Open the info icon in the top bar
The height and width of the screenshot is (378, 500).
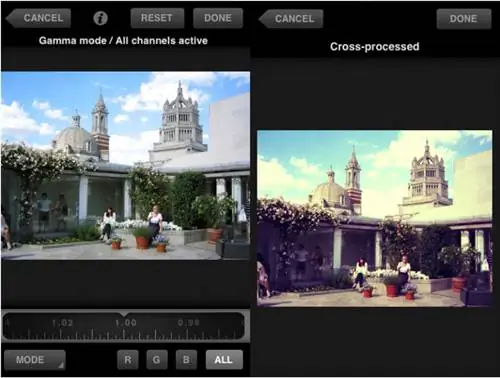100,18
